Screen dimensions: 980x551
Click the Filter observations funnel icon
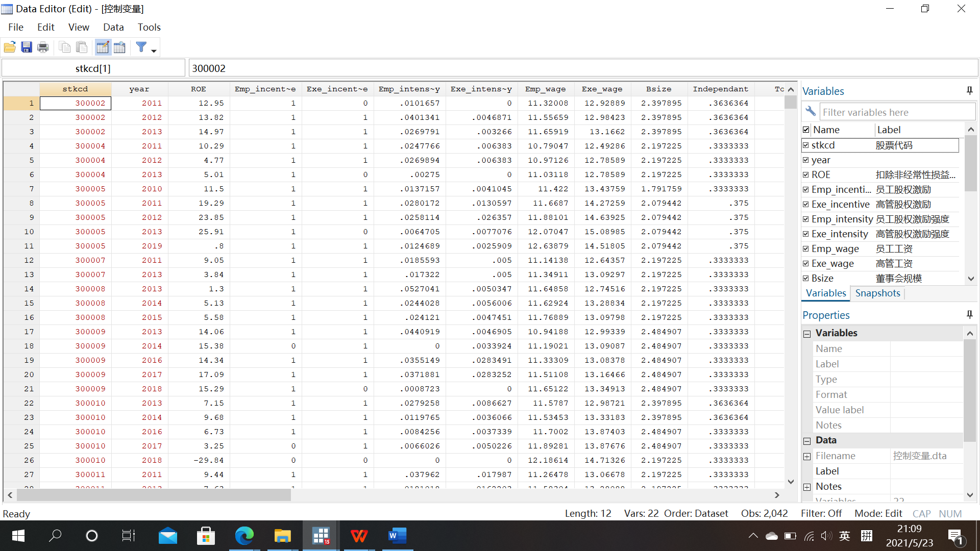tap(141, 47)
